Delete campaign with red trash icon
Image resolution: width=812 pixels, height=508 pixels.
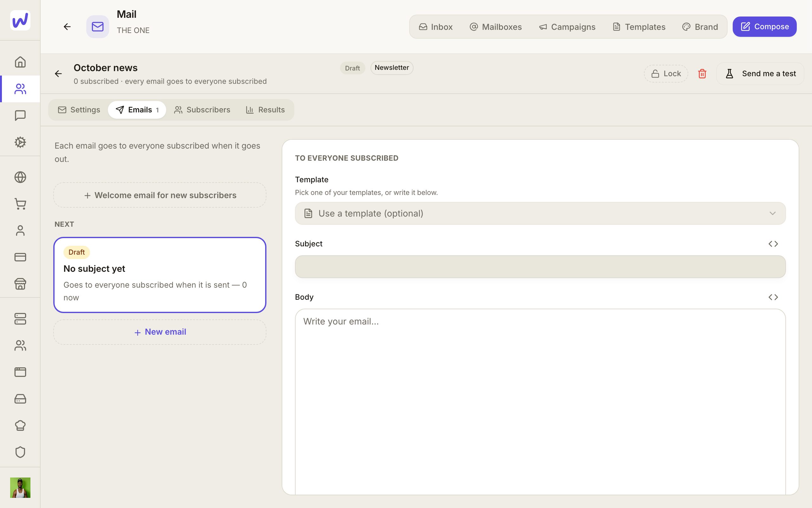(702, 74)
